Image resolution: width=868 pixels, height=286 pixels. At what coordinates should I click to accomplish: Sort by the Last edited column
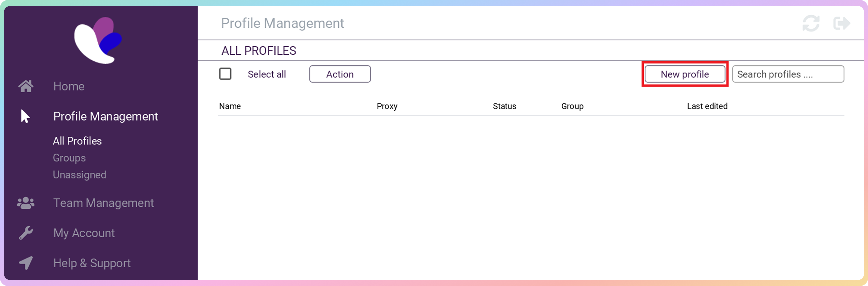[707, 106]
